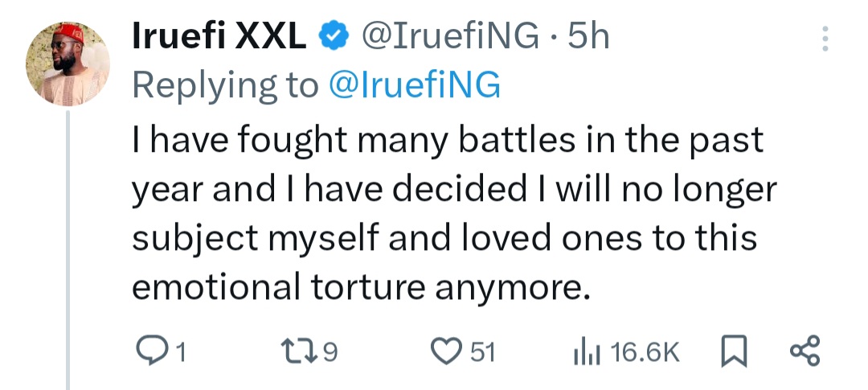The image size is (868, 390).
Task: Open the Iruefi XXL profile picture
Action: 68,63
